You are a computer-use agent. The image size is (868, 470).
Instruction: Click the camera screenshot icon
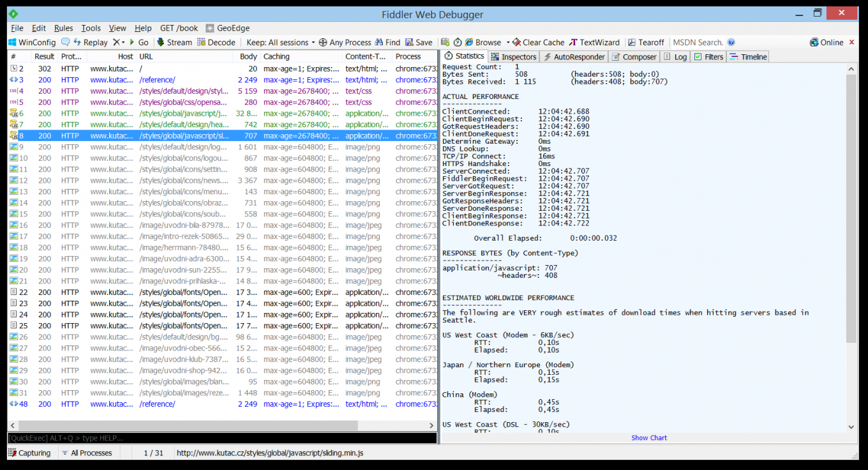click(x=445, y=42)
